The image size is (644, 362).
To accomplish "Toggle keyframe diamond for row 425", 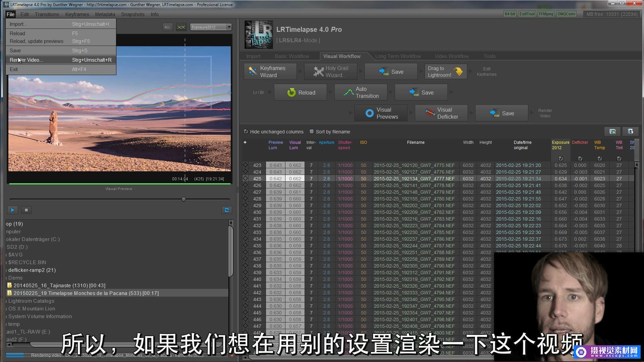I will [245, 179].
